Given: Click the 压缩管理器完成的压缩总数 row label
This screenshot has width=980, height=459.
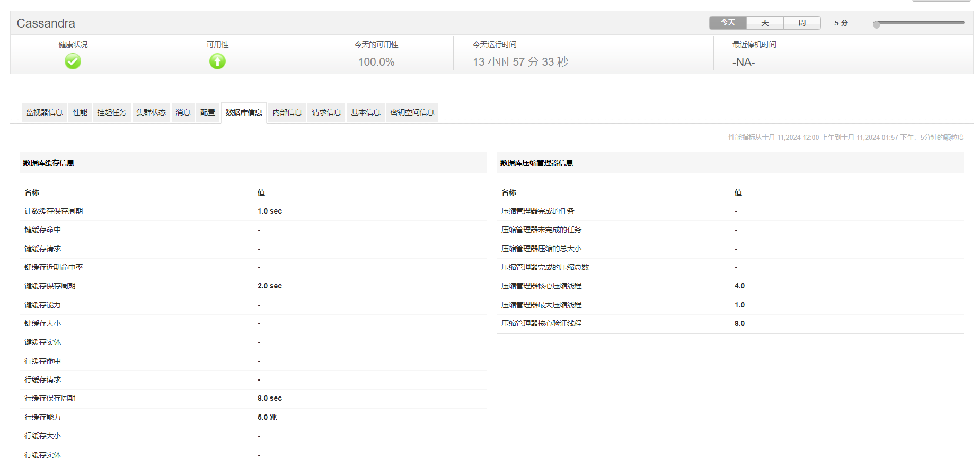Looking at the screenshot, I should point(545,267).
